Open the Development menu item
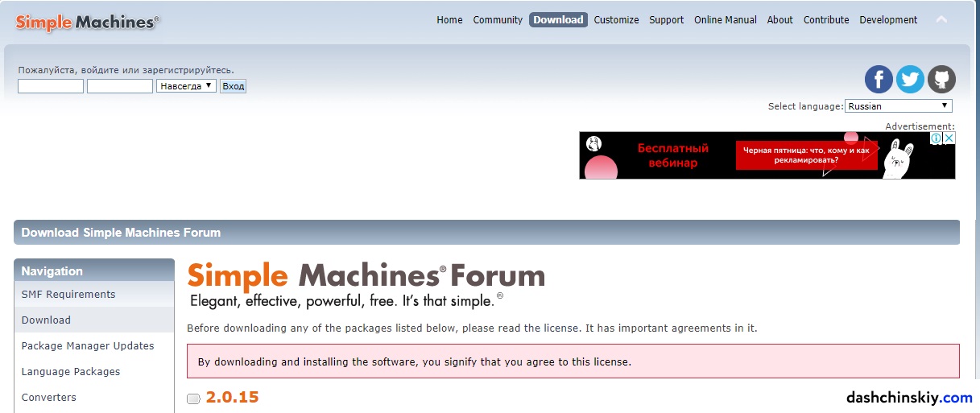The height and width of the screenshot is (413, 980). click(x=888, y=20)
